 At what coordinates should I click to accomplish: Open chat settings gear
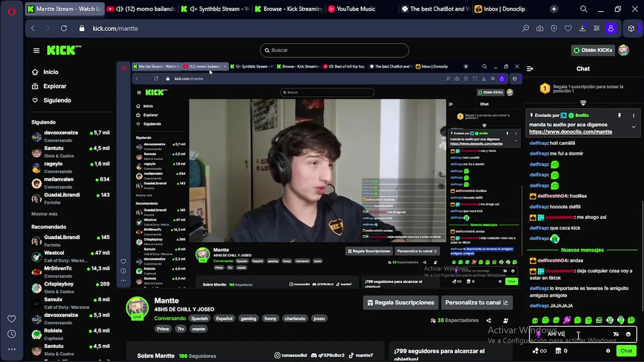(x=608, y=351)
